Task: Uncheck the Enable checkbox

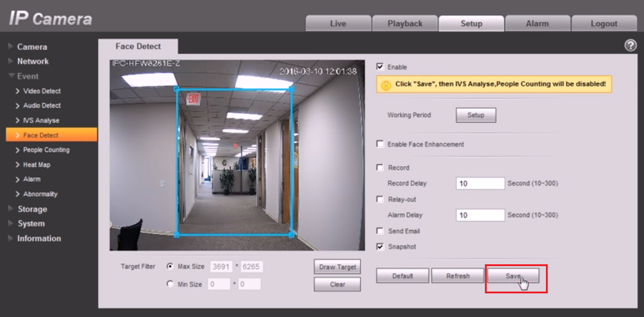Action: [380, 67]
